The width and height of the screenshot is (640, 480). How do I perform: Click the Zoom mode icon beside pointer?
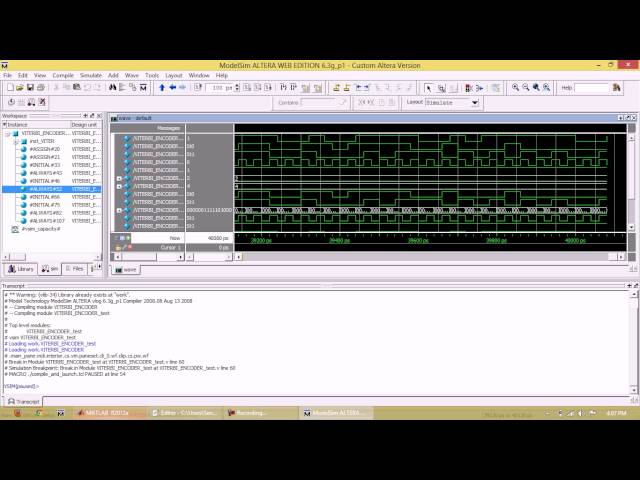[441, 88]
